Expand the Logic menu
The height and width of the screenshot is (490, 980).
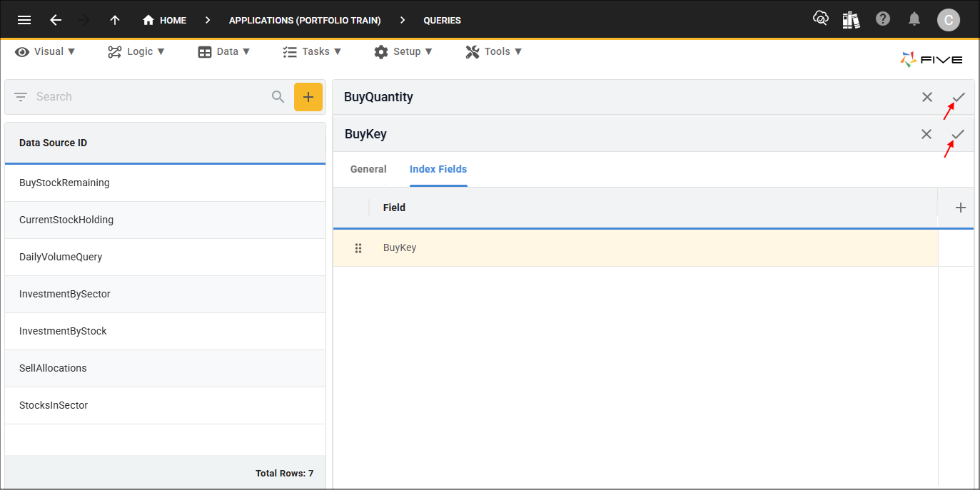[x=136, y=51]
